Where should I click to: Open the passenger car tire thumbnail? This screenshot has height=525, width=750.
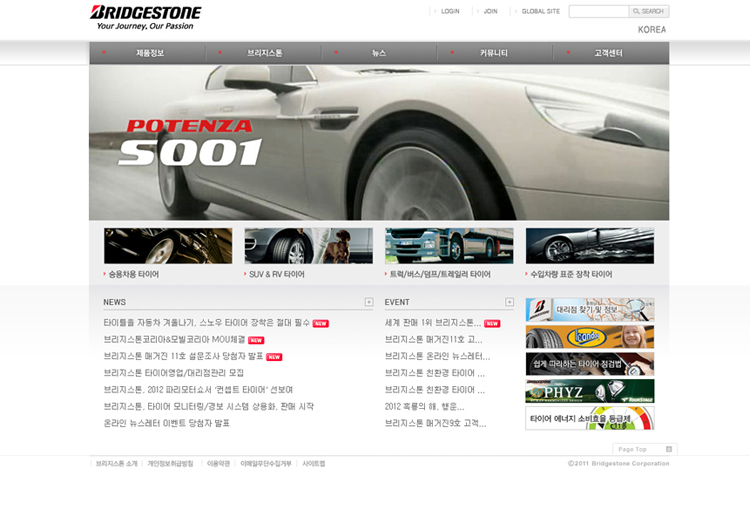[x=168, y=246]
